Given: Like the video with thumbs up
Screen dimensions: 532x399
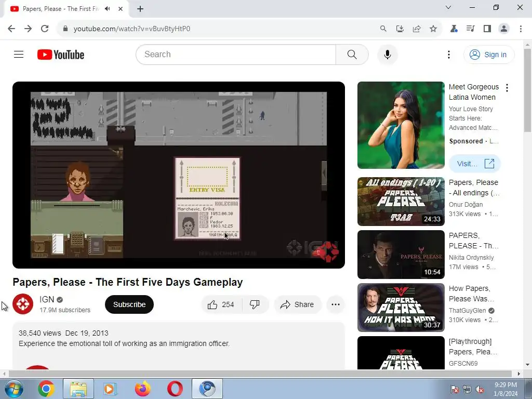Looking at the screenshot, I should pyautogui.click(x=221, y=304).
